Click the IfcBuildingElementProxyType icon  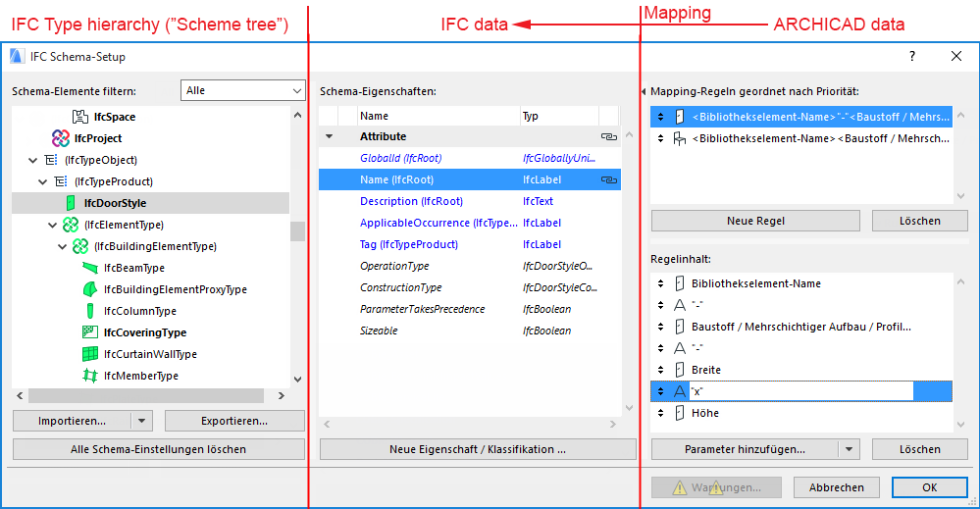point(90,289)
